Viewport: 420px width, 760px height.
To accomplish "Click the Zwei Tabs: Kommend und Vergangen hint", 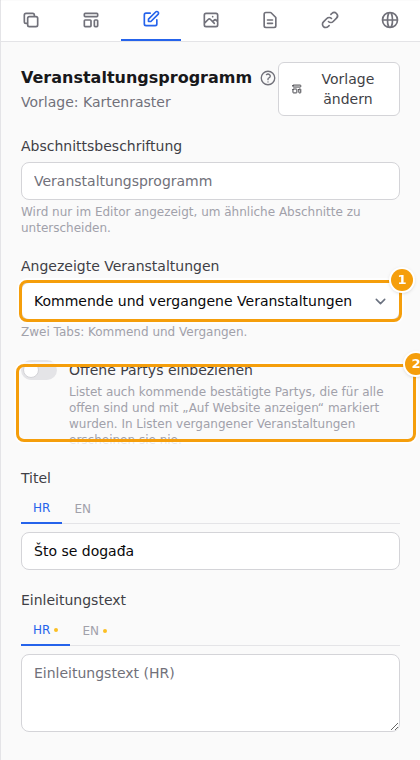I will coord(134,332).
